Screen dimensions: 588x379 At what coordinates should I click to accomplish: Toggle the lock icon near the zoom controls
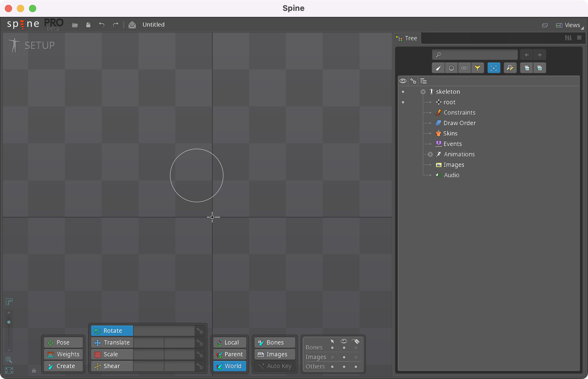tap(34, 370)
